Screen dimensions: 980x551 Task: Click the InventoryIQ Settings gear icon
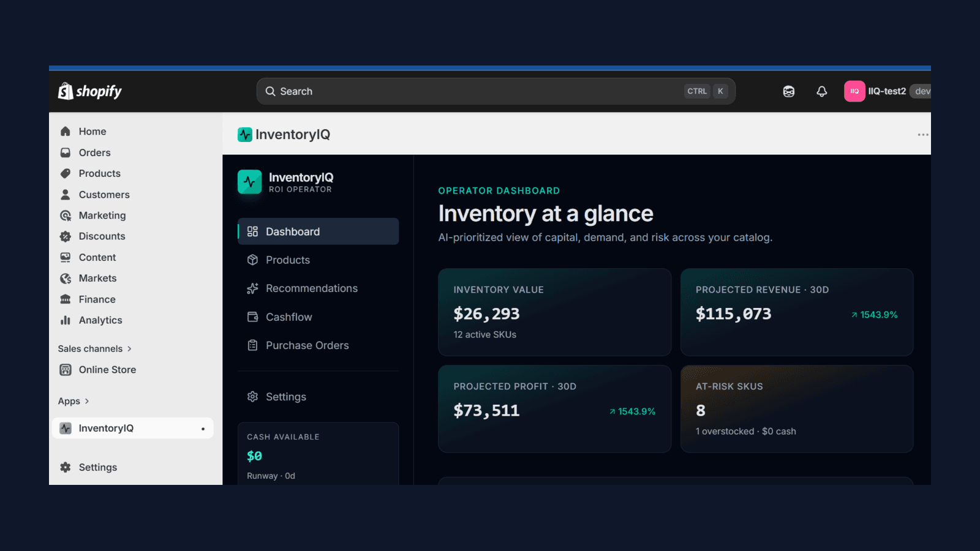click(x=252, y=397)
